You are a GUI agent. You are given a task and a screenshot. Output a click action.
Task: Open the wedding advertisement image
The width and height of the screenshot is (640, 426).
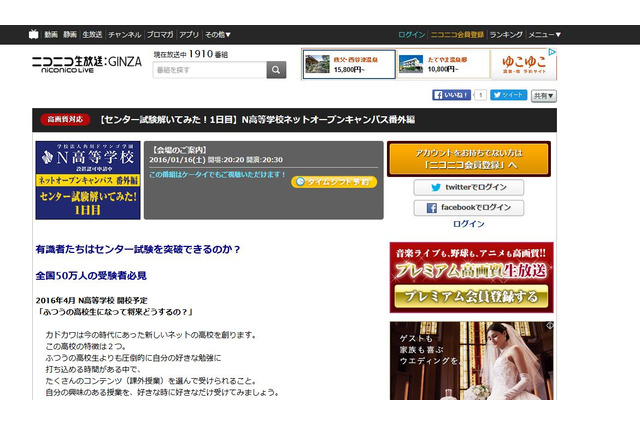pyautogui.click(x=471, y=361)
